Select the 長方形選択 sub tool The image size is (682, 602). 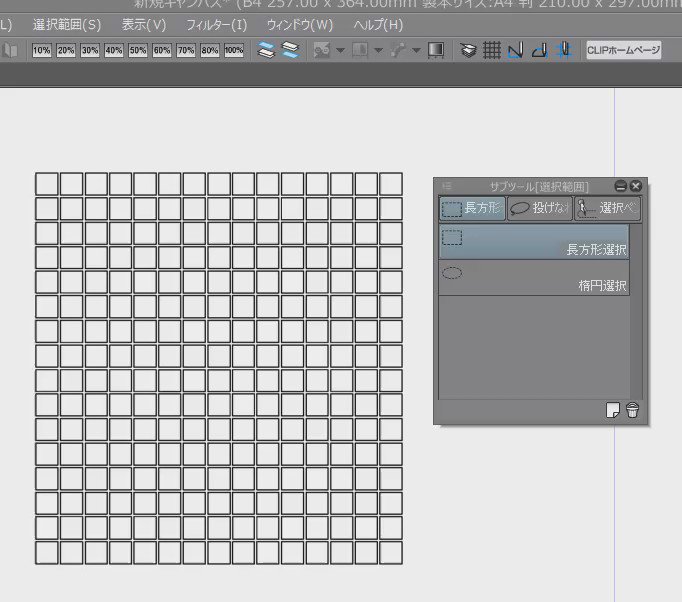coord(534,242)
